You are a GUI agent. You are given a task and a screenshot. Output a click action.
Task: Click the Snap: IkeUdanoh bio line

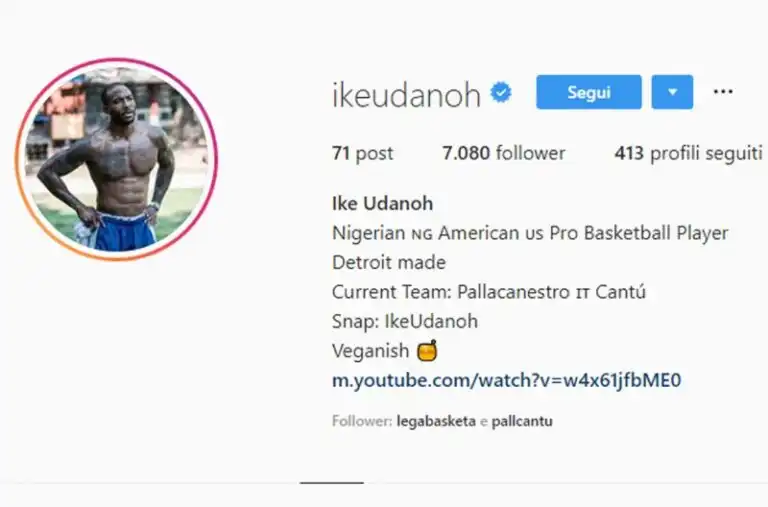tap(405, 321)
